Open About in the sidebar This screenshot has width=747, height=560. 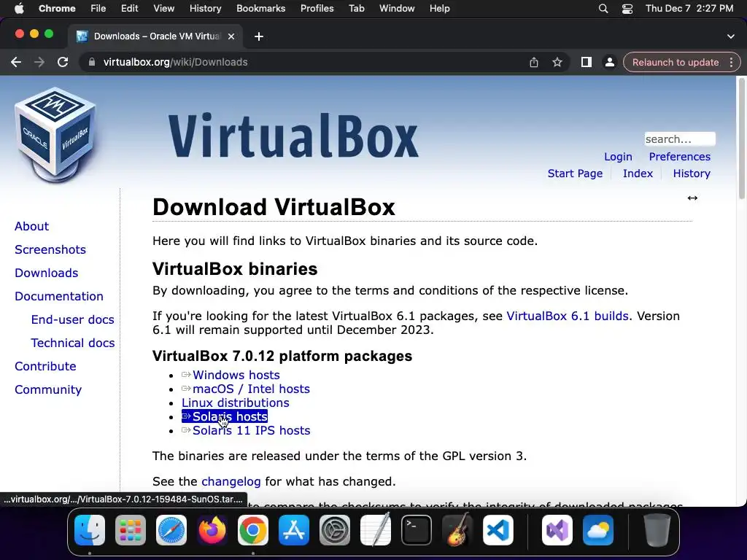click(x=31, y=226)
